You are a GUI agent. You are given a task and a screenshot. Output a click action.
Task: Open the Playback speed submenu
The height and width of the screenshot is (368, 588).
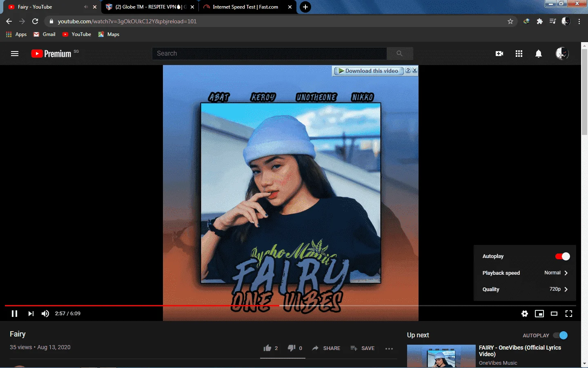coord(525,273)
